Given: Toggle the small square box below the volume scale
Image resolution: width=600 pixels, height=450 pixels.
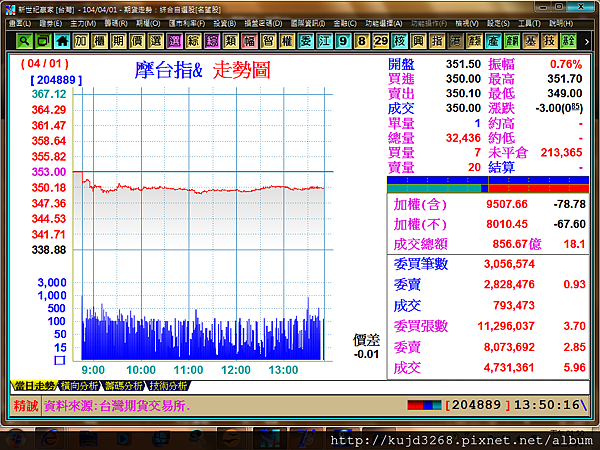Looking at the screenshot, I should tap(60, 360).
